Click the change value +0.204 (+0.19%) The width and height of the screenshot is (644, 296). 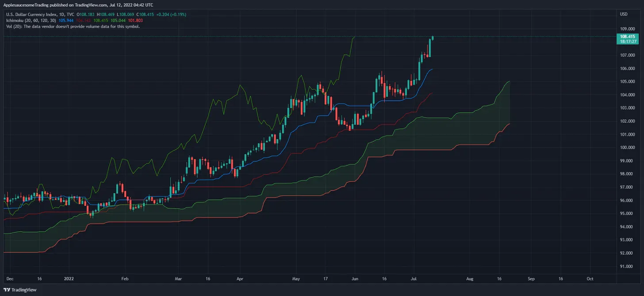click(x=170, y=15)
